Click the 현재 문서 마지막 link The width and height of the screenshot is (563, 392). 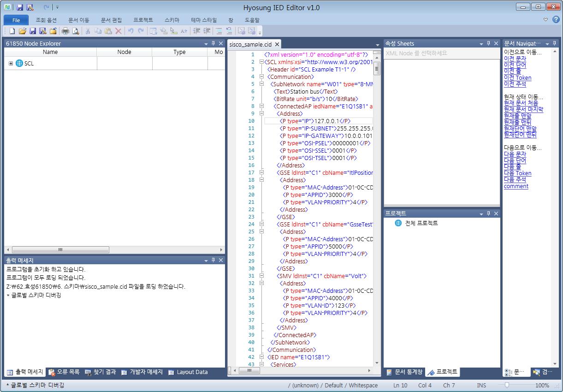(524, 109)
